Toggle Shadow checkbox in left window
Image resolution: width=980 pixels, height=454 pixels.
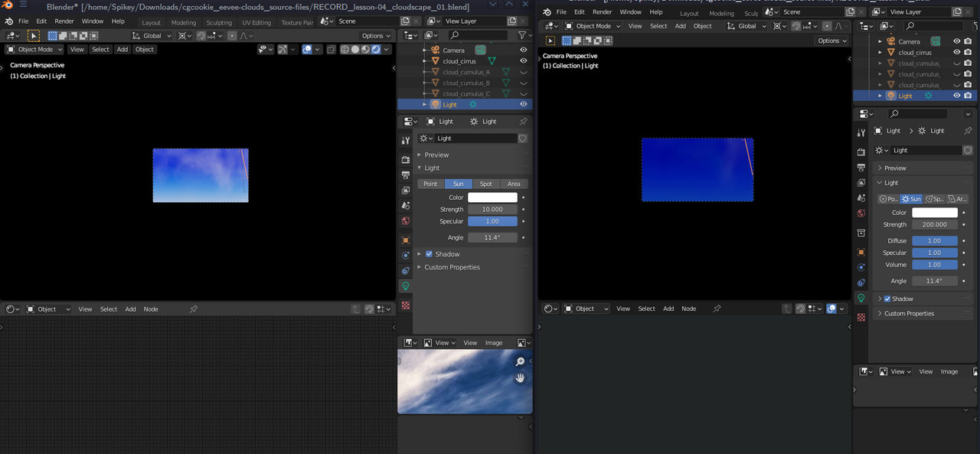pos(429,254)
